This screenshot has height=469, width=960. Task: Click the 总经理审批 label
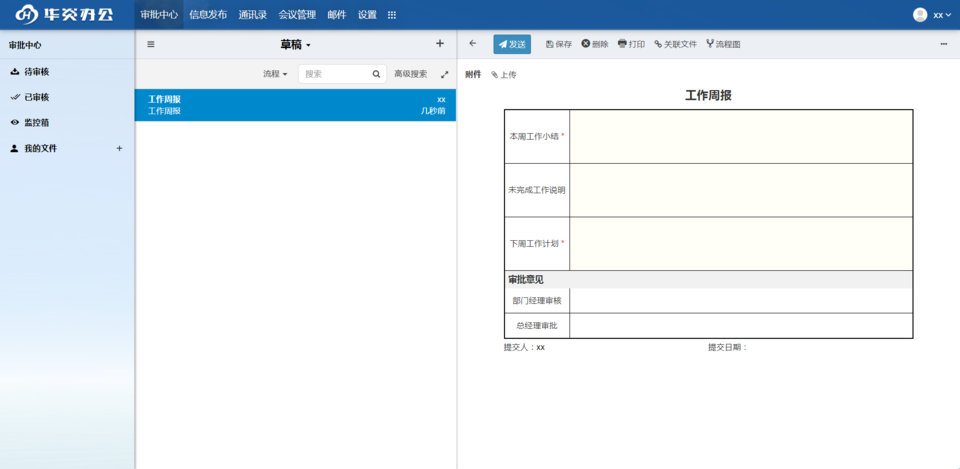pyautogui.click(x=537, y=325)
